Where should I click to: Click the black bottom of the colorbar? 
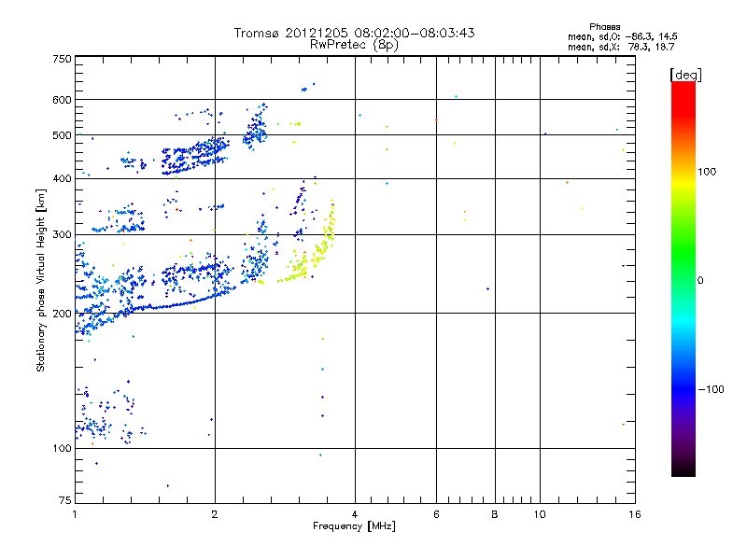pos(684,469)
